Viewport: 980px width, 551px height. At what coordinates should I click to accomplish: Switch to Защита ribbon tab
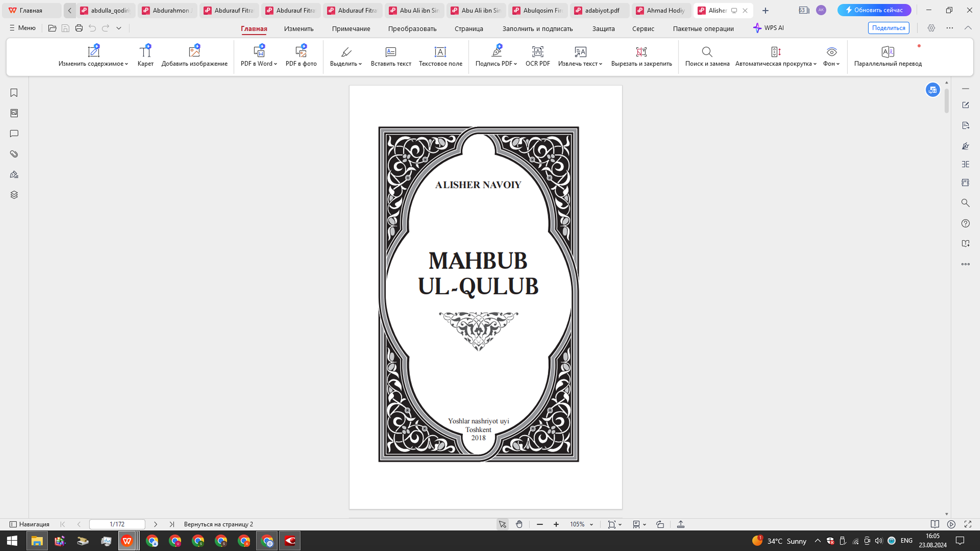coord(603,29)
